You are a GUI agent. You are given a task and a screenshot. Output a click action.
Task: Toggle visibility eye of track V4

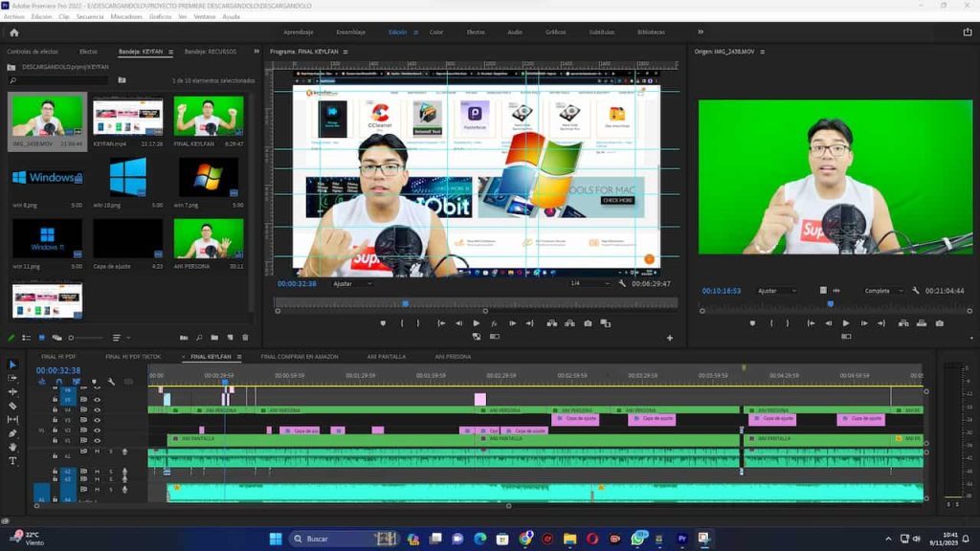pos(97,409)
